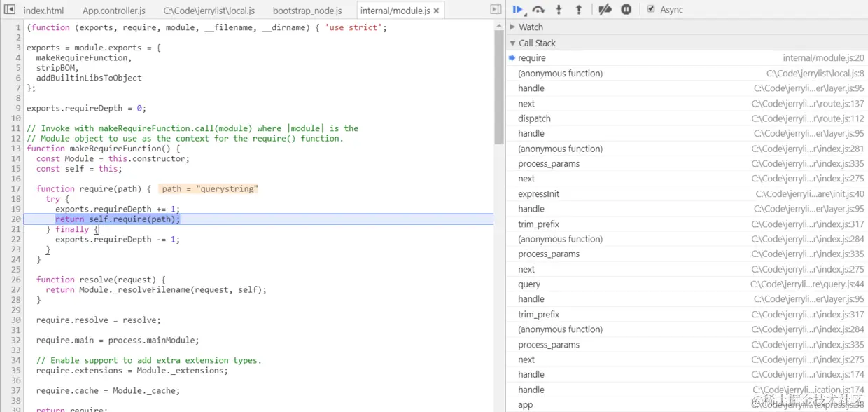Click require.extensions = Module._extensions line
Screen dimensions: 868x412
[x=132, y=370]
